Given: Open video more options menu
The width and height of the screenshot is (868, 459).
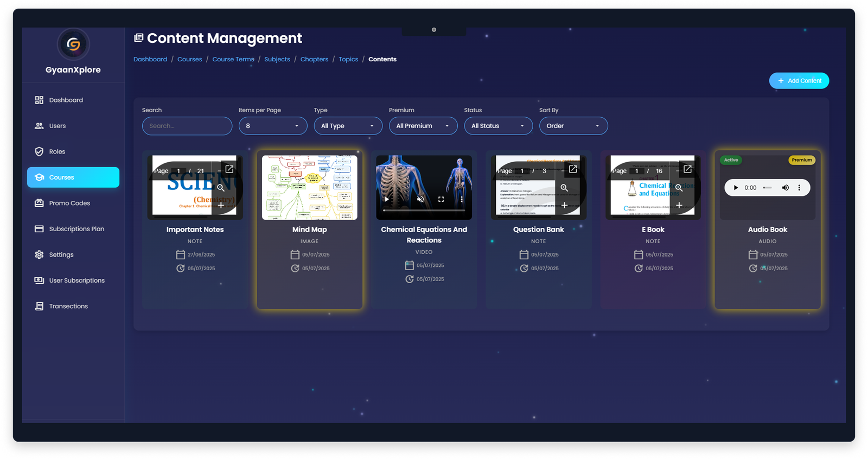Looking at the screenshot, I should [x=462, y=199].
